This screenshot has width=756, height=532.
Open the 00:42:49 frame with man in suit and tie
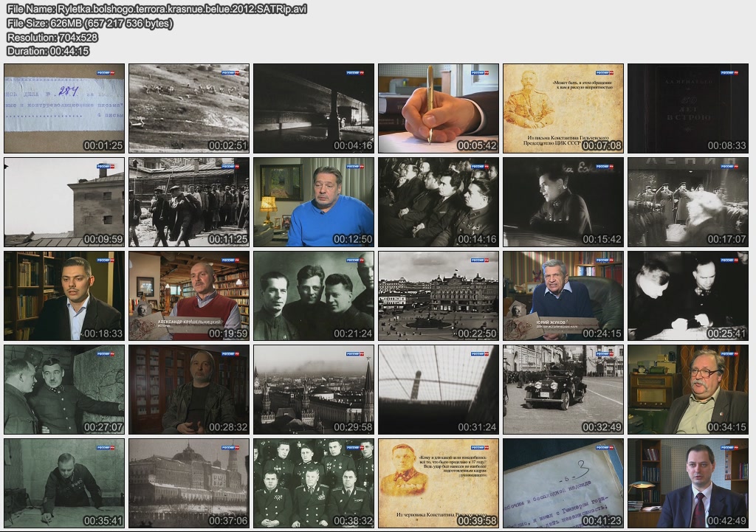[x=688, y=483]
